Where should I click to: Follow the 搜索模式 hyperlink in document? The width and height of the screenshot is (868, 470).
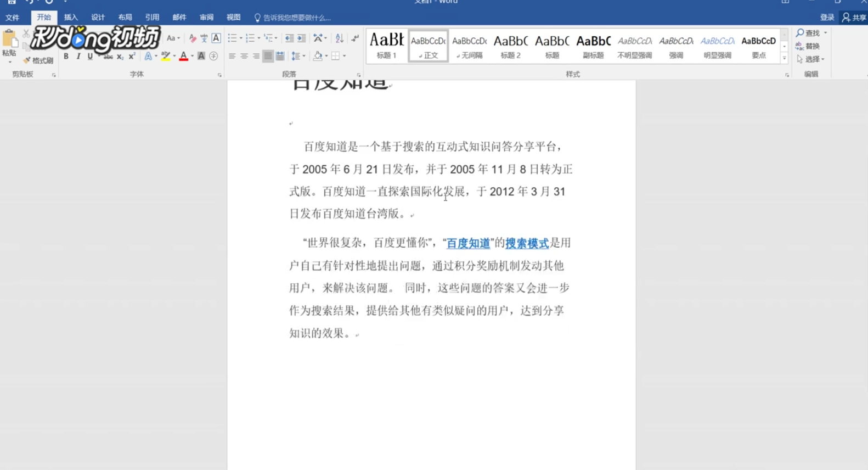527,243
